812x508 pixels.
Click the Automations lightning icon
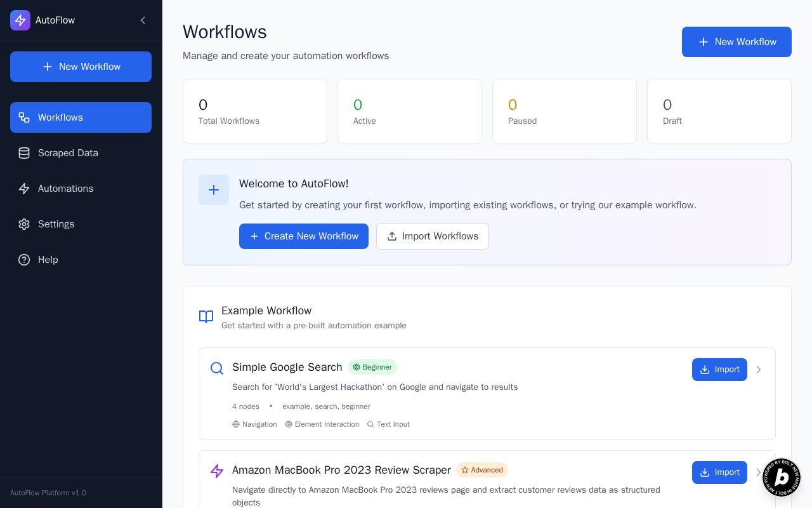pyautogui.click(x=24, y=189)
